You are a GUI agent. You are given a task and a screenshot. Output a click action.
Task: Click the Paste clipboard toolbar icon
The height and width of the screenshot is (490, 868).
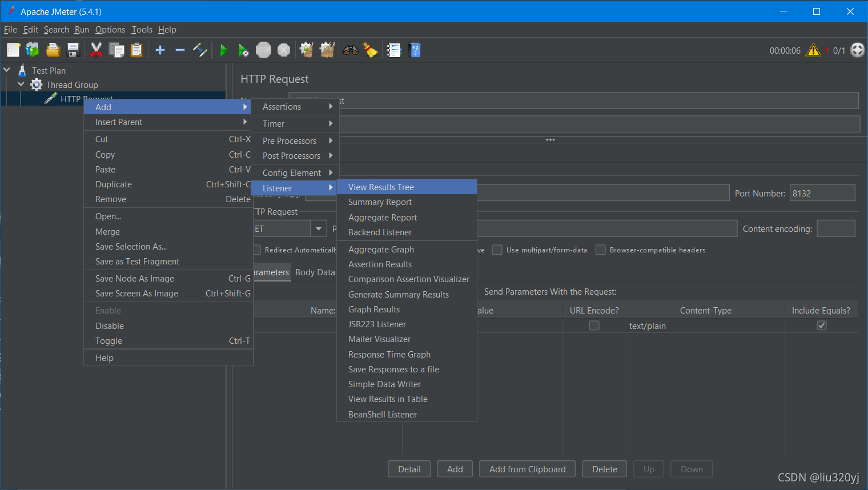click(x=136, y=50)
